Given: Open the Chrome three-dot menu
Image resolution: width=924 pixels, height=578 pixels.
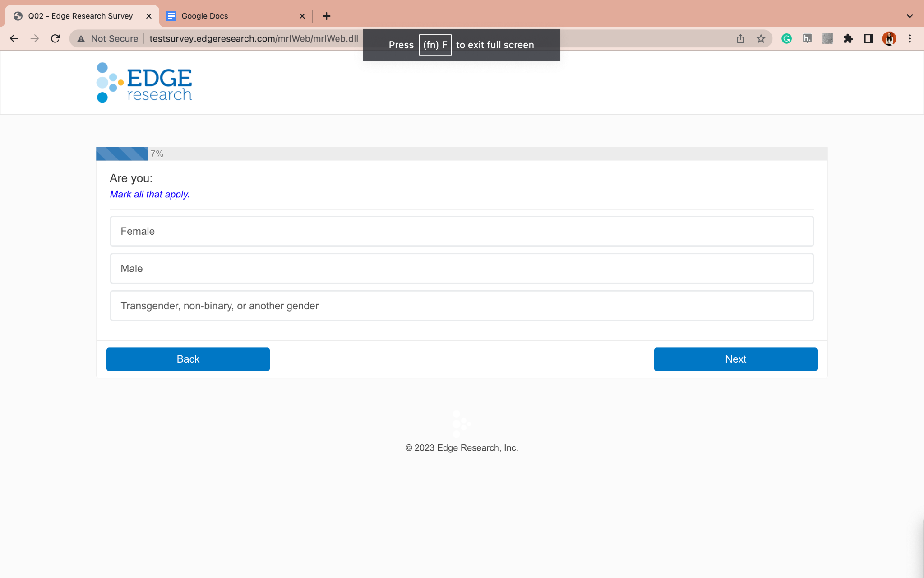Looking at the screenshot, I should click(x=910, y=39).
